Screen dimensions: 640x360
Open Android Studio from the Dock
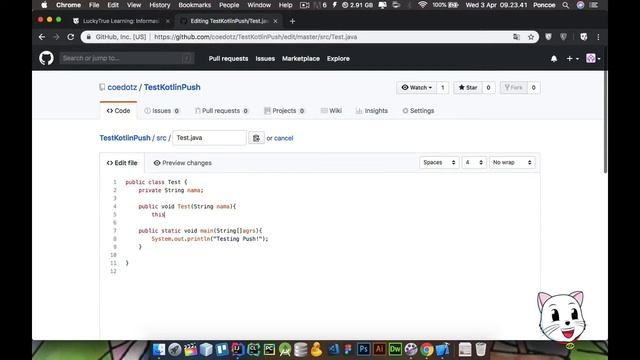click(x=285, y=349)
